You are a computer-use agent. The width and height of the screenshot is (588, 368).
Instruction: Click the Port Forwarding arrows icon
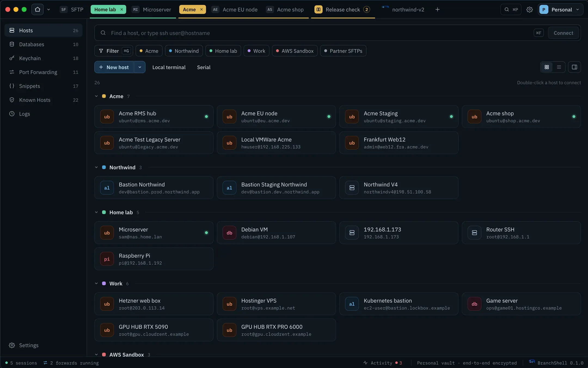(x=12, y=72)
